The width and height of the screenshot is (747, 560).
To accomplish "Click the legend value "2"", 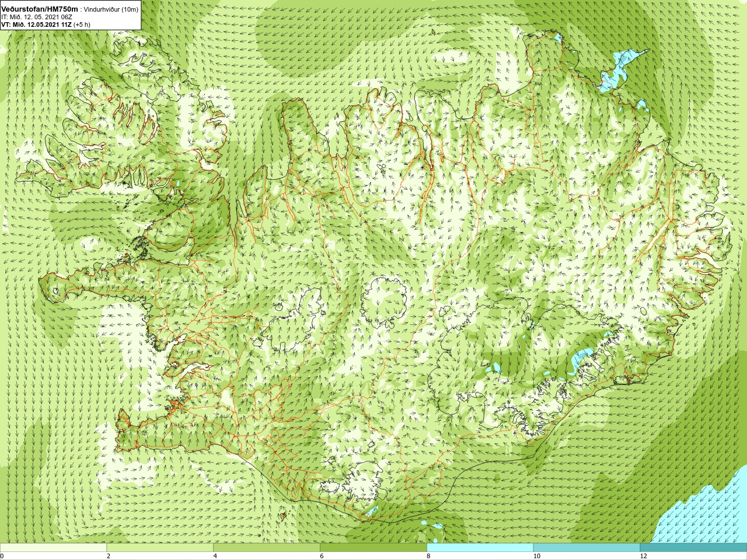I will pos(109,556).
